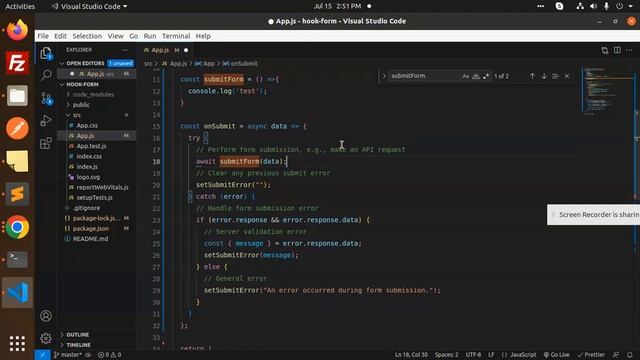This screenshot has height=360, width=640.
Task: Open the Extensions view
Action: tap(46, 143)
